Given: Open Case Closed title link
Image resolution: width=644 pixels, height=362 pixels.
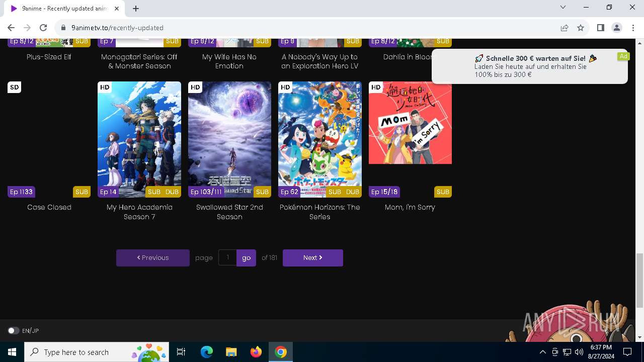Looking at the screenshot, I should pyautogui.click(x=49, y=207).
